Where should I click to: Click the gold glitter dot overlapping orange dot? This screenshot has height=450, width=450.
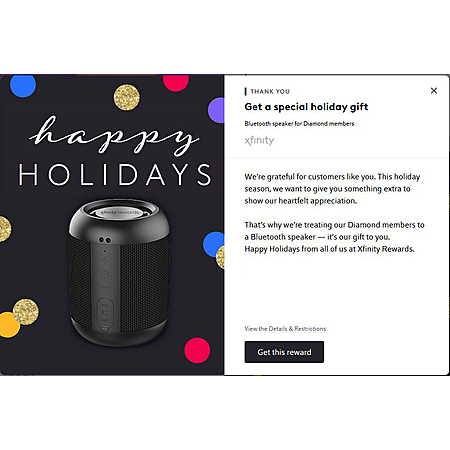tap(26, 312)
